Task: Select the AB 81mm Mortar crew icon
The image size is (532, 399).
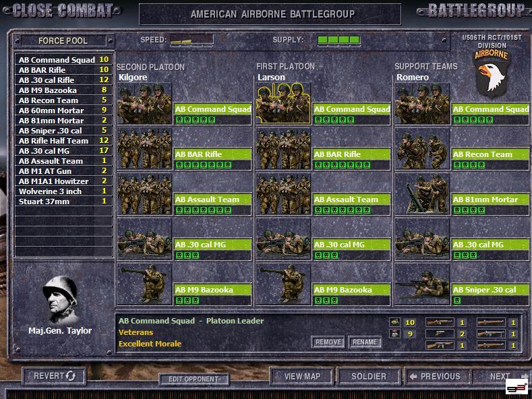Action: (x=422, y=193)
